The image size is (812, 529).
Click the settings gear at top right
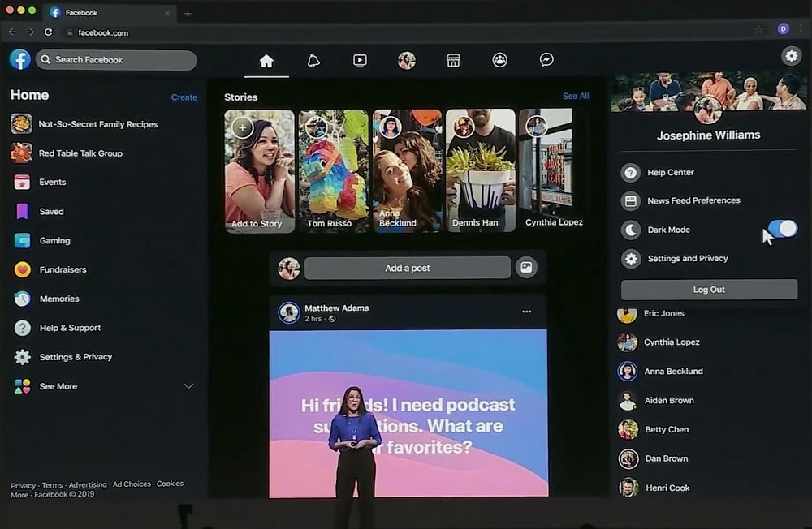(791, 56)
